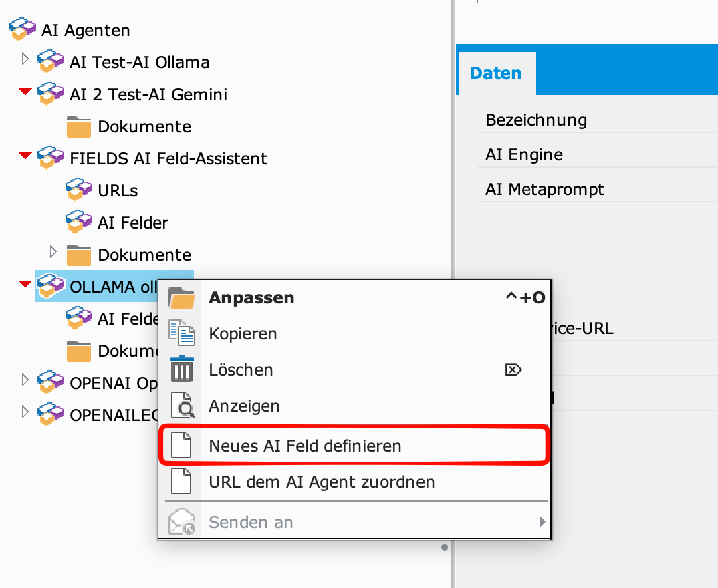Select URL dem AI Agent zuordnen menu entry
718x588 pixels.
pos(322,482)
